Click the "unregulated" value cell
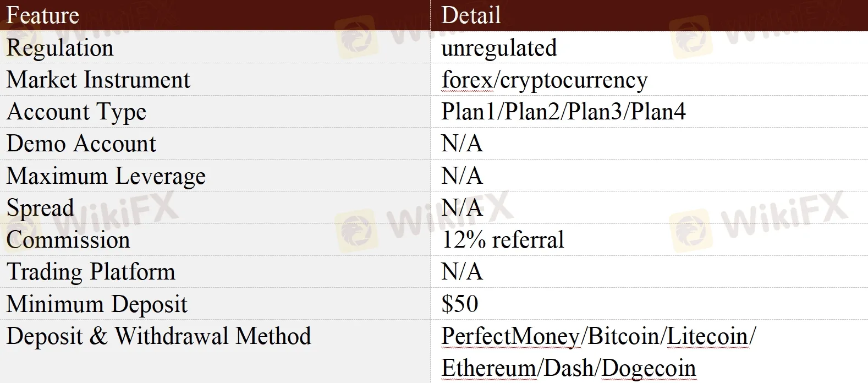The width and height of the screenshot is (868, 383). point(499,48)
